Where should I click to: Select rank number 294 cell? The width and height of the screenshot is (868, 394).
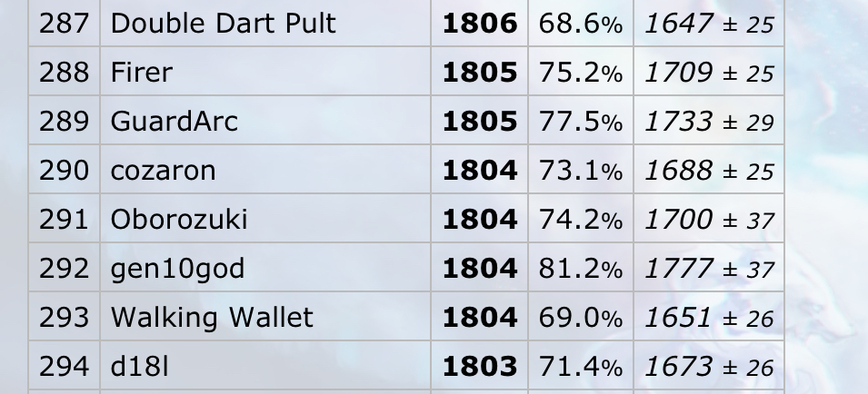click(x=65, y=366)
